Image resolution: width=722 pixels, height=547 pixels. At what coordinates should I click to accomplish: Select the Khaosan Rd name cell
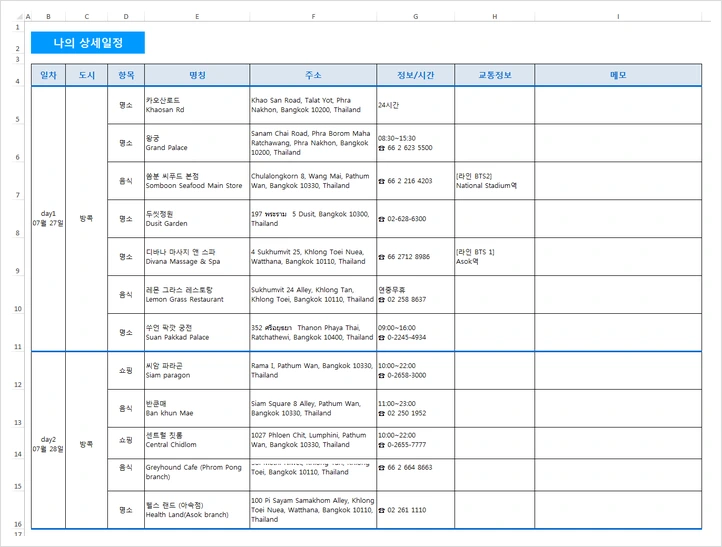tap(197, 105)
